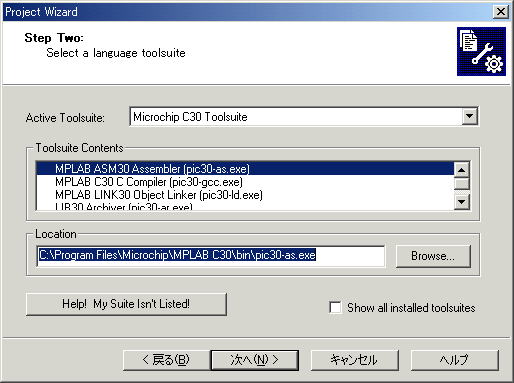Select MPLAB LINK30 Object Linker entry

[x=245, y=195]
